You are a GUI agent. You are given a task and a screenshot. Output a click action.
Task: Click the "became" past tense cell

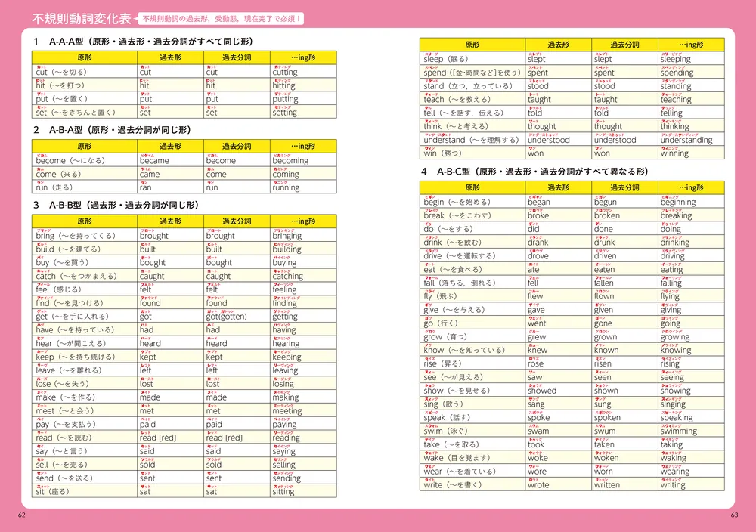pyautogui.click(x=154, y=161)
